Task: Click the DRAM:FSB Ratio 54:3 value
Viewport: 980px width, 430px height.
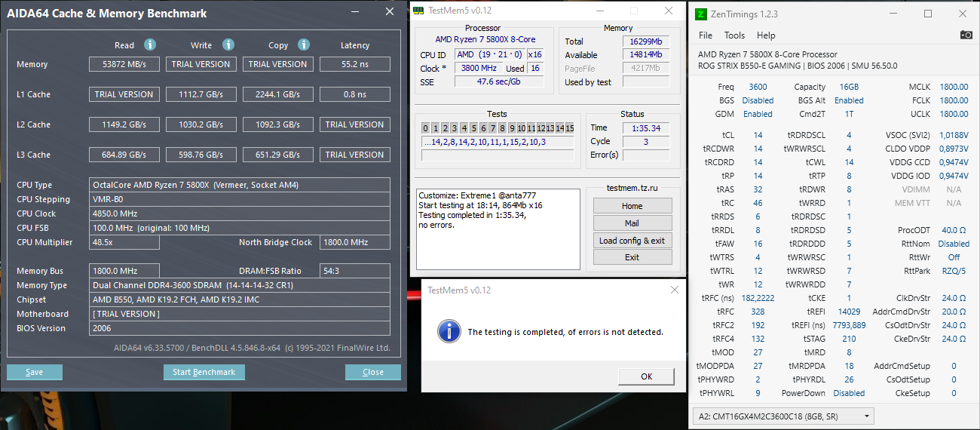Action: click(x=356, y=271)
